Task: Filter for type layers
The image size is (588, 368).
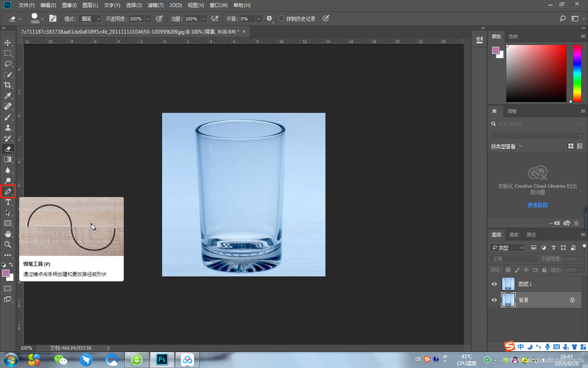Action: tap(553, 247)
